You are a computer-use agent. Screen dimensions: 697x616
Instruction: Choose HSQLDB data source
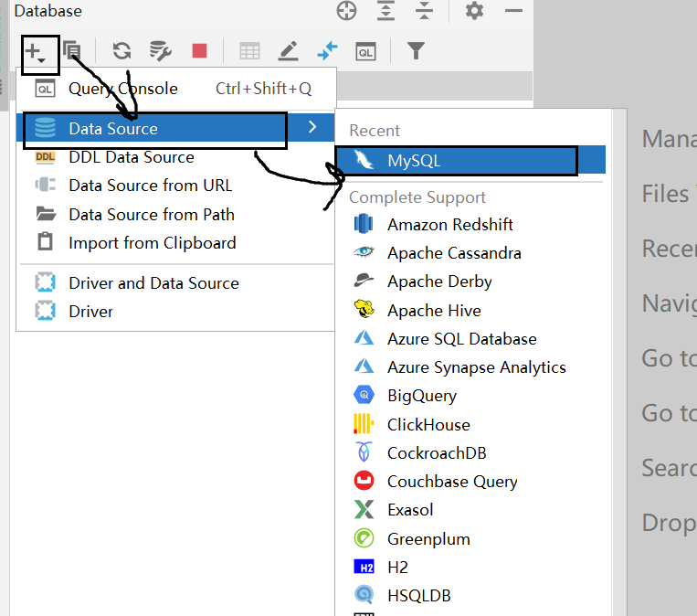coord(470,596)
